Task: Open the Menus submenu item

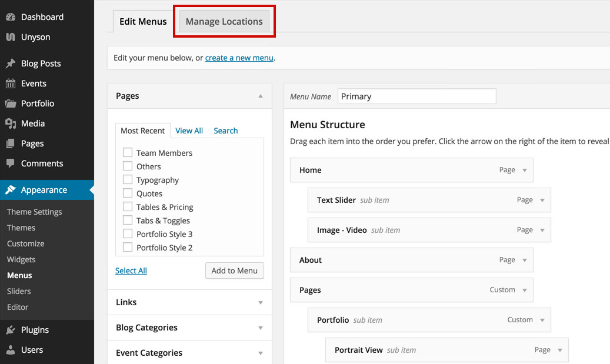Action: (x=19, y=275)
